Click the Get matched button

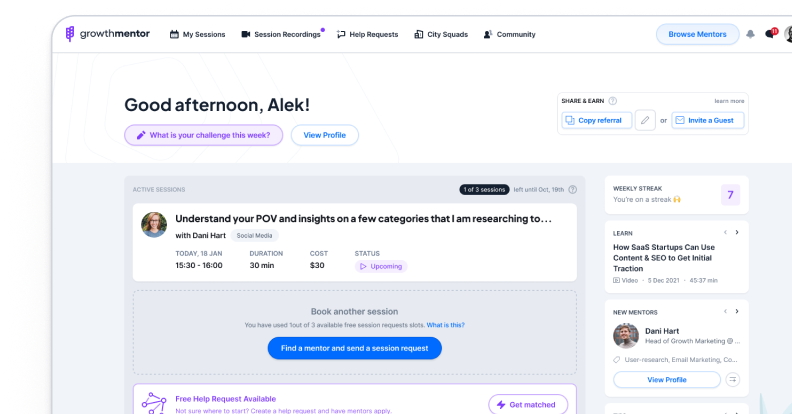click(x=528, y=404)
